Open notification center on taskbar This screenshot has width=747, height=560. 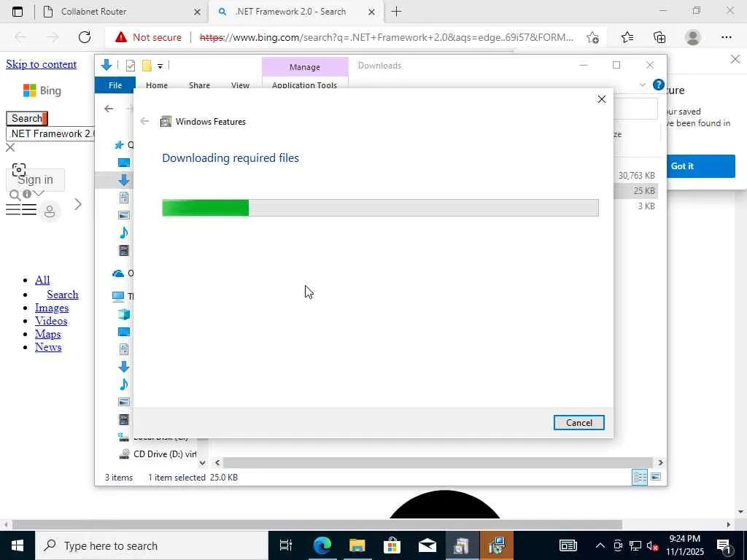coord(724,545)
